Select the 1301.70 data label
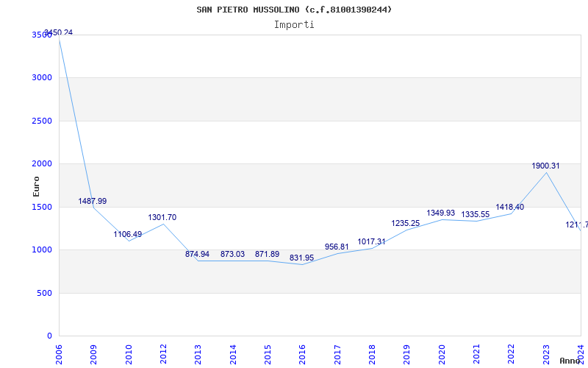588x368 pixels. click(162, 217)
